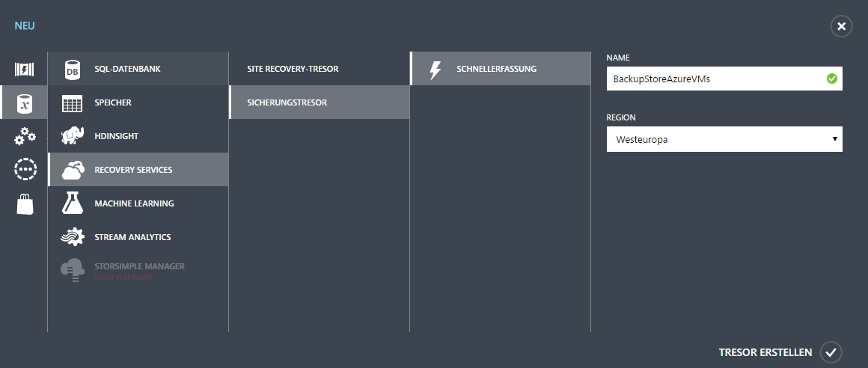Image resolution: width=868 pixels, height=368 pixels.
Task: Click the HDInsight elephant icon
Action: point(73,136)
